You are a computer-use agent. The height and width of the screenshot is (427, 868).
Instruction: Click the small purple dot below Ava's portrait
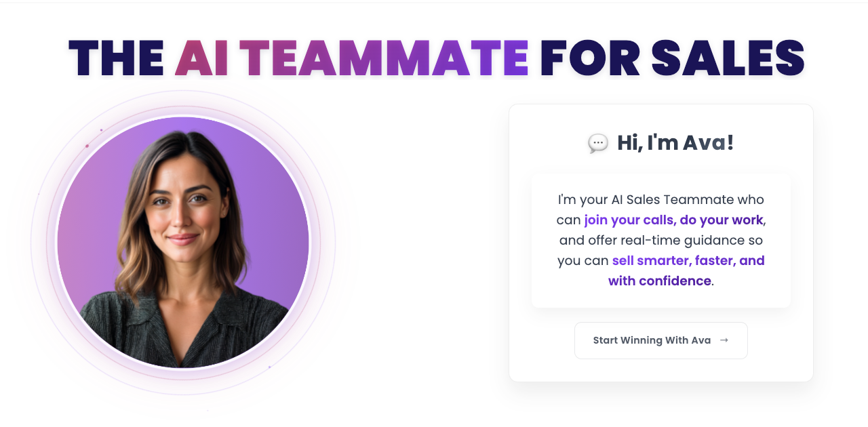[x=269, y=367]
